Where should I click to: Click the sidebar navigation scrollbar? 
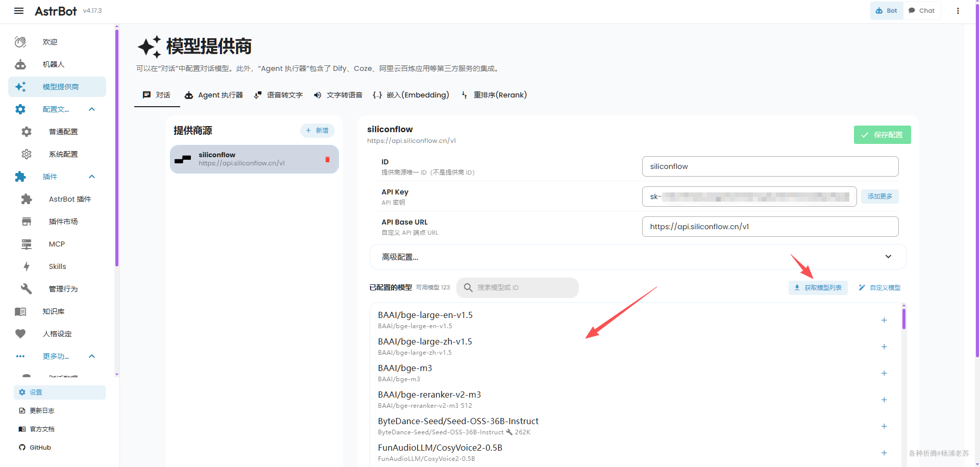[x=117, y=148]
